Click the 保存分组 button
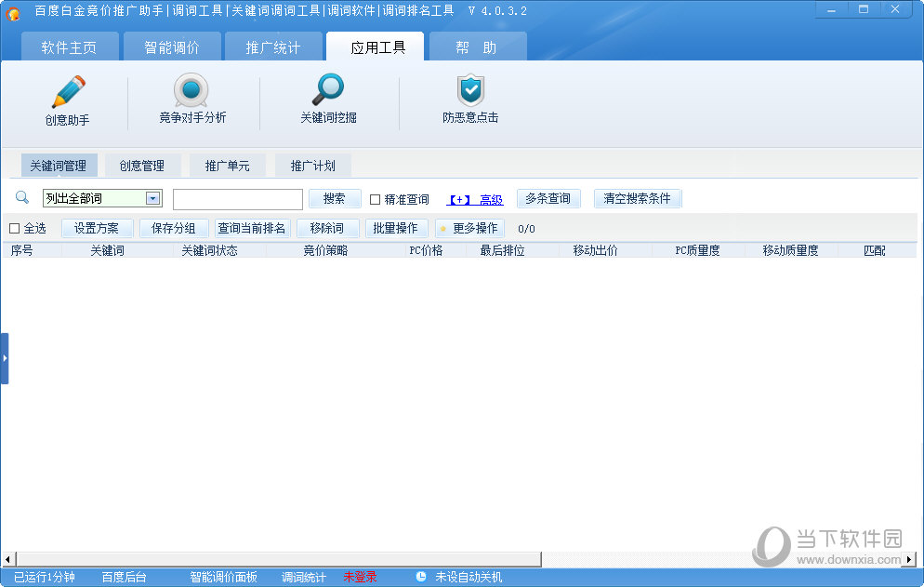Viewport: 924px width, 587px height. click(174, 228)
